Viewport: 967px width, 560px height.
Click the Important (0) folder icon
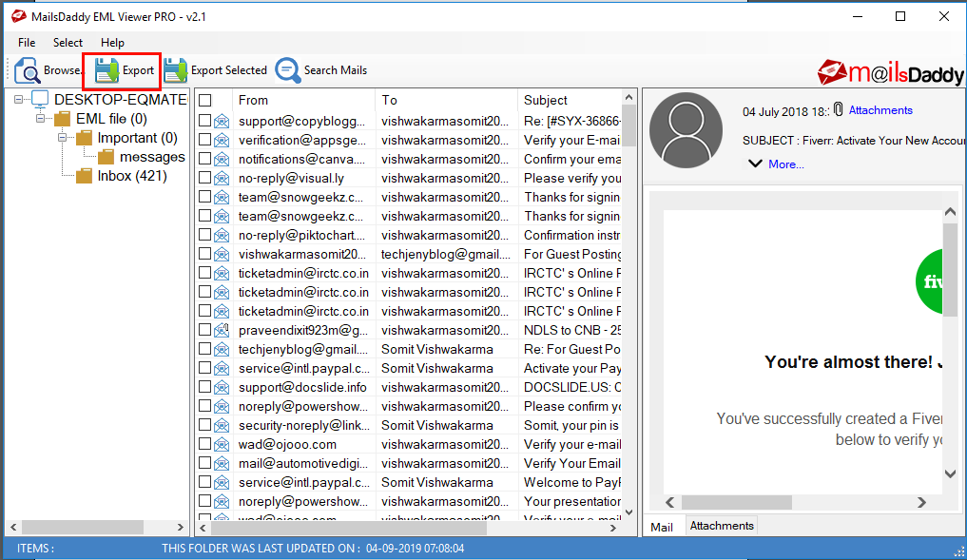pos(85,138)
